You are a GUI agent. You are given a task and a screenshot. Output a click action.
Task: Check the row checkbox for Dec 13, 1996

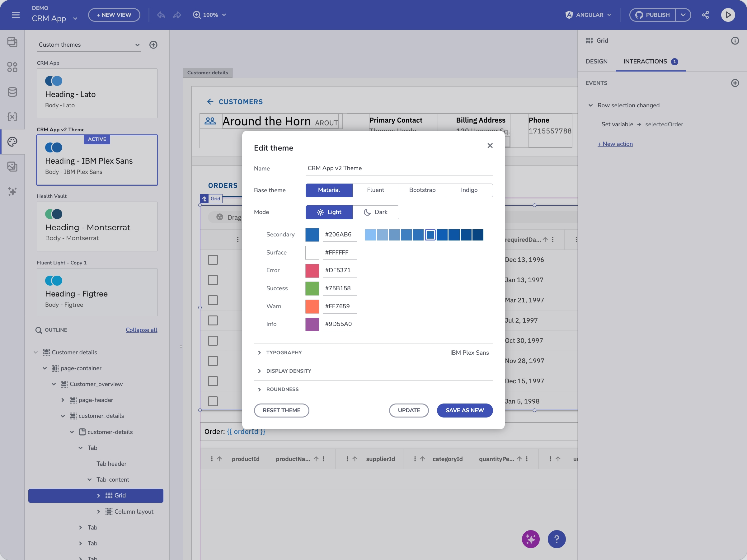(213, 259)
